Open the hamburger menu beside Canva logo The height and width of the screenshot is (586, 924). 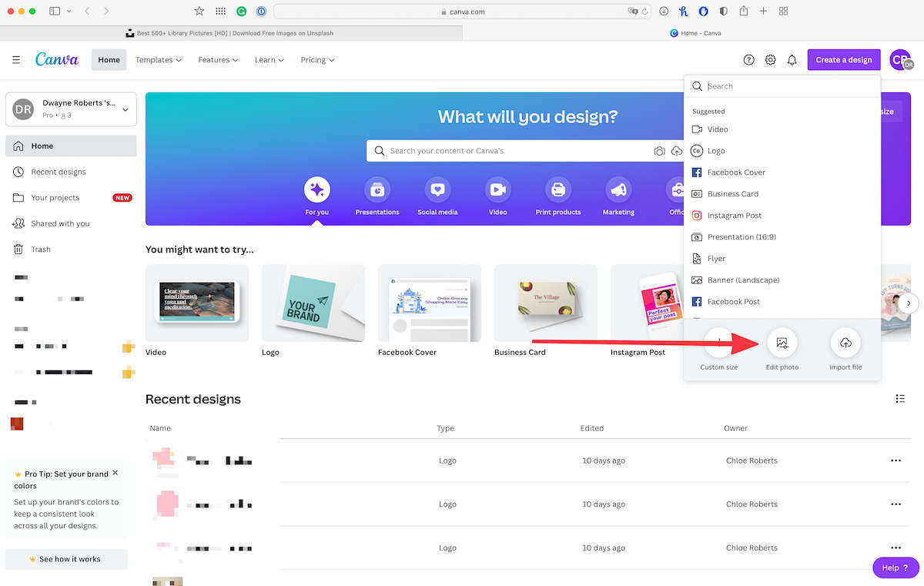click(x=16, y=60)
